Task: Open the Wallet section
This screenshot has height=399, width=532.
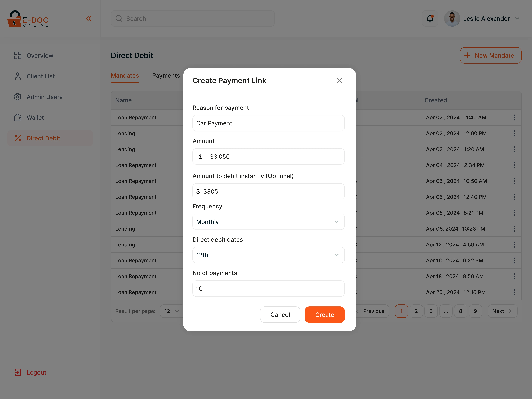Action: pos(50,118)
